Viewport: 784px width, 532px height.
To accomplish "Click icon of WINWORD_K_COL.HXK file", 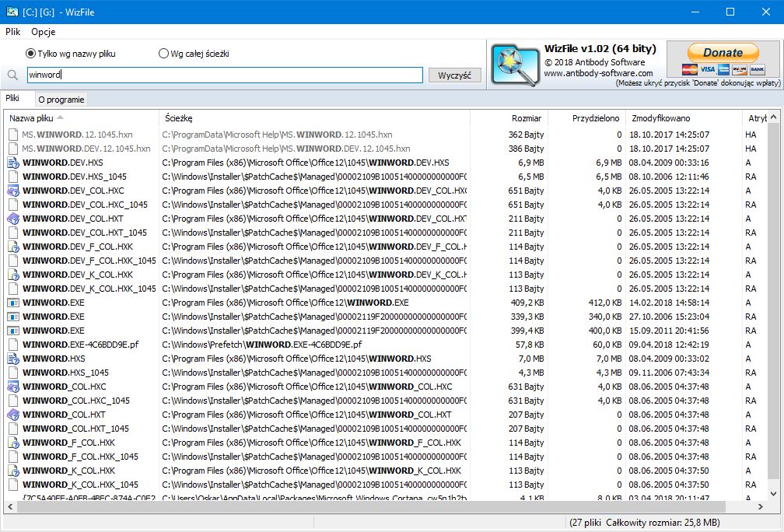I will tap(13, 471).
